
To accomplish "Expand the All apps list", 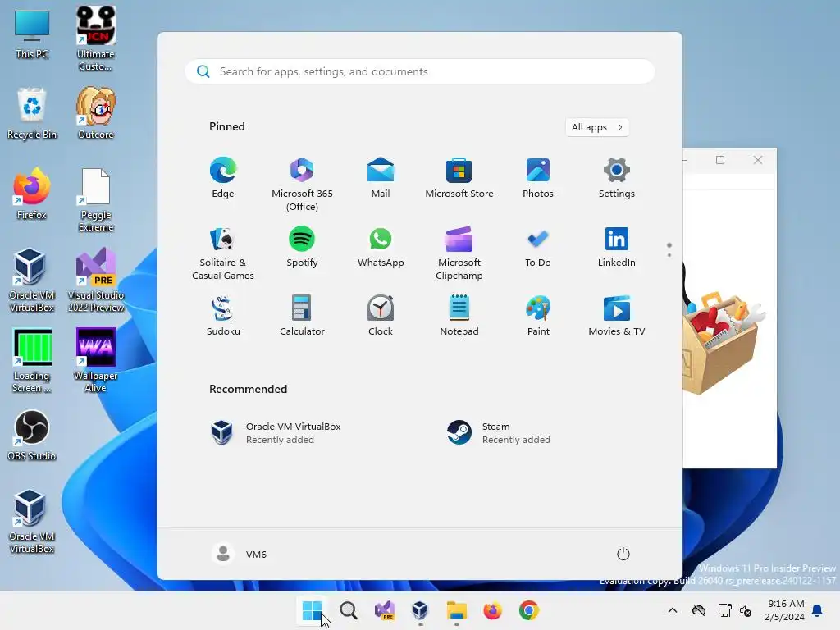I will point(597,127).
